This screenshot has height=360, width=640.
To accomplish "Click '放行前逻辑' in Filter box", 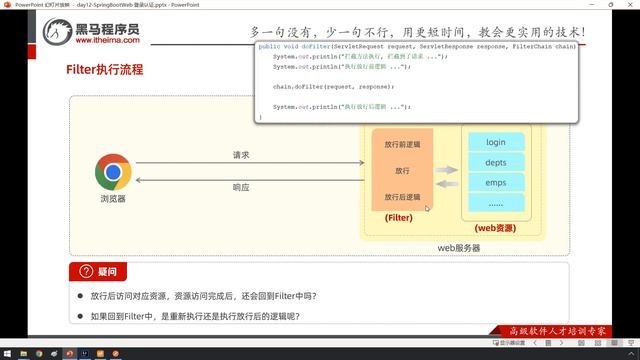I will click(402, 144).
